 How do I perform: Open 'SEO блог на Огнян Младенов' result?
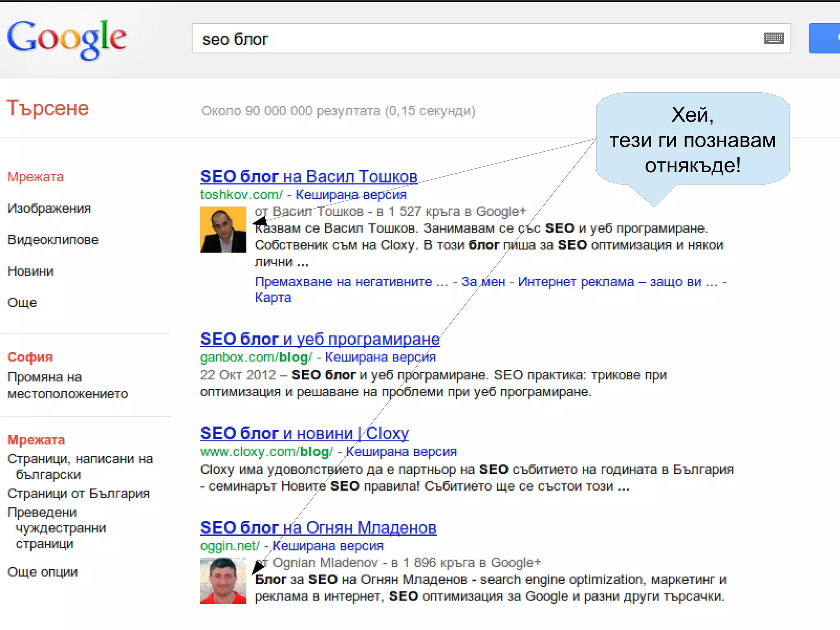(318, 528)
